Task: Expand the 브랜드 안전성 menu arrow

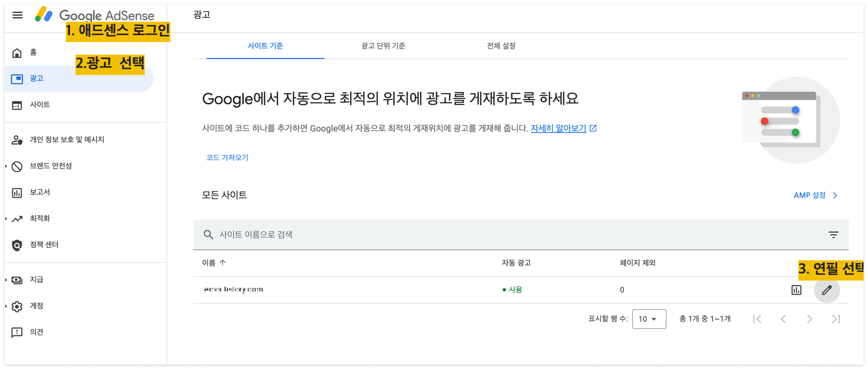Action: click(x=6, y=166)
